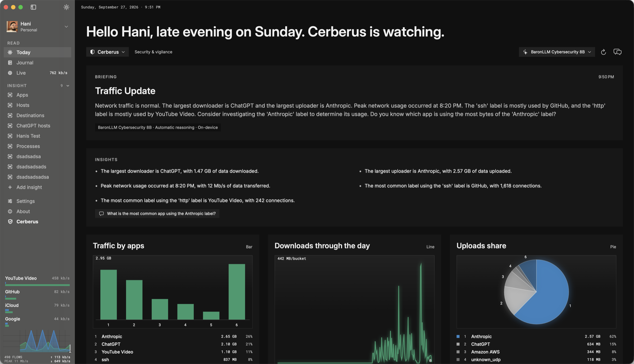This screenshot has width=634, height=364.
Task: Collapse the Insight section chevron
Action: click(x=68, y=86)
